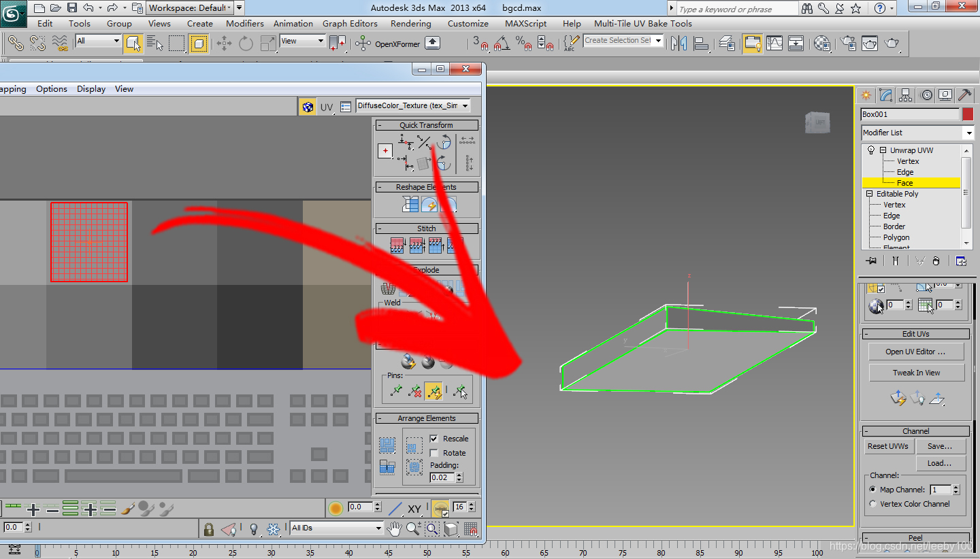Select the Map Channel radio button

pyautogui.click(x=873, y=490)
